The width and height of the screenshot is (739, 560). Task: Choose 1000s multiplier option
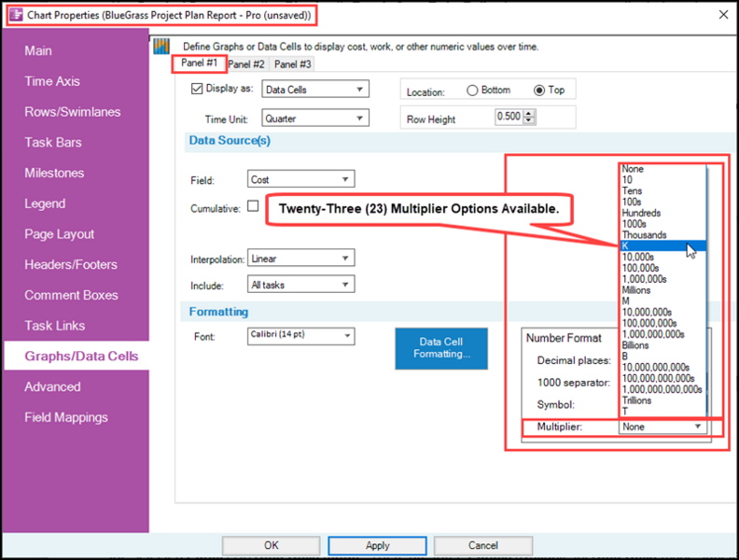click(x=662, y=224)
